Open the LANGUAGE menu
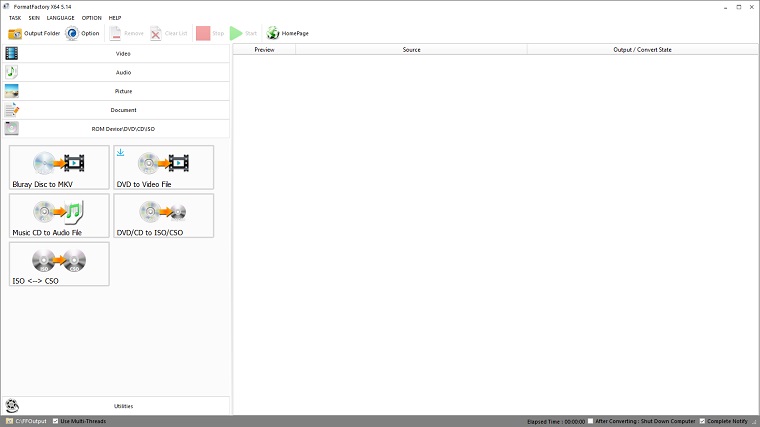Viewport: 760px width, 427px height. (61, 18)
